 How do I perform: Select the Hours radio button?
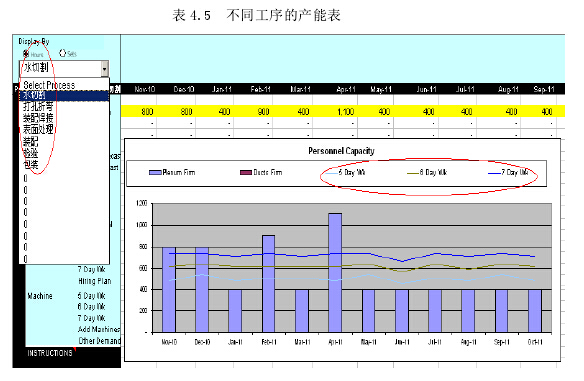[26, 54]
